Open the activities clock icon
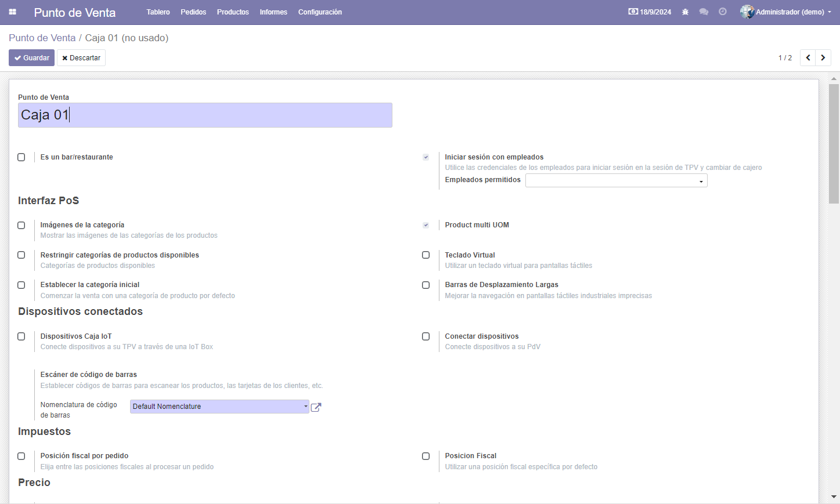This screenshot has height=504, width=840. [723, 12]
